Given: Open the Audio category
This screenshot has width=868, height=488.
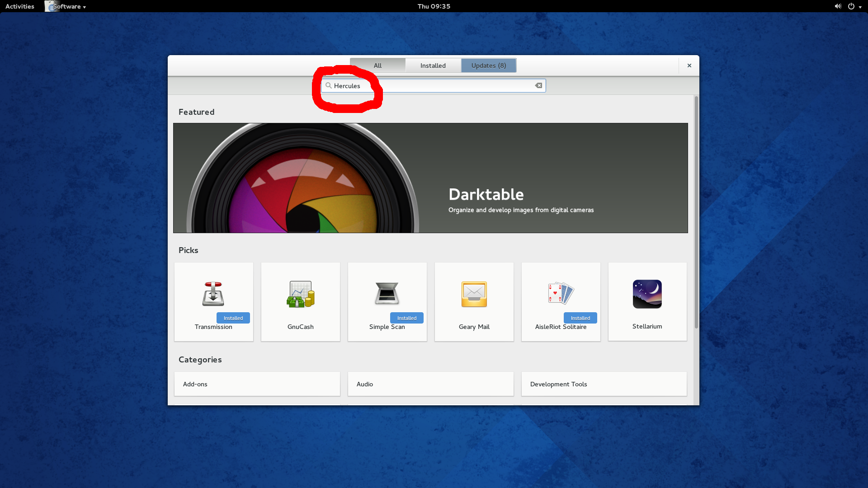Looking at the screenshot, I should pyautogui.click(x=431, y=384).
